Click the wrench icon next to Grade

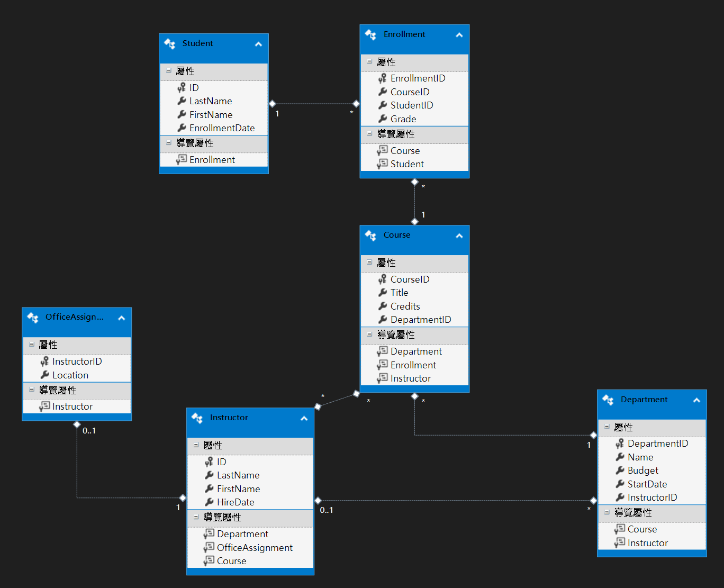pyautogui.click(x=383, y=119)
